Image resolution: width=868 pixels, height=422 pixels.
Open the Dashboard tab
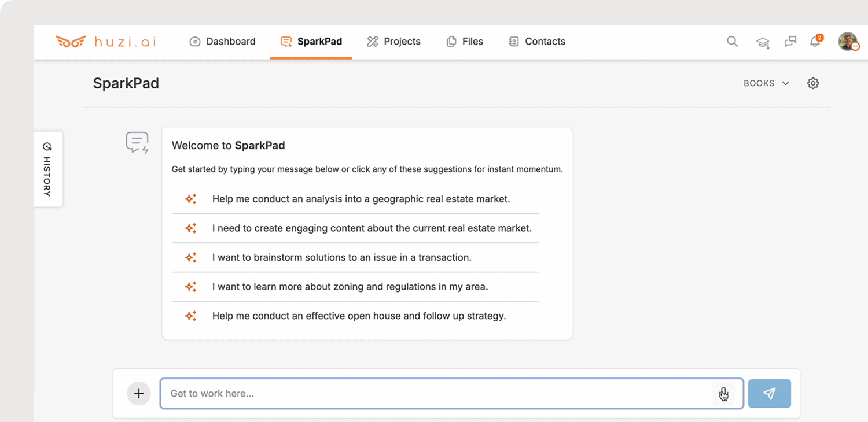click(x=223, y=42)
